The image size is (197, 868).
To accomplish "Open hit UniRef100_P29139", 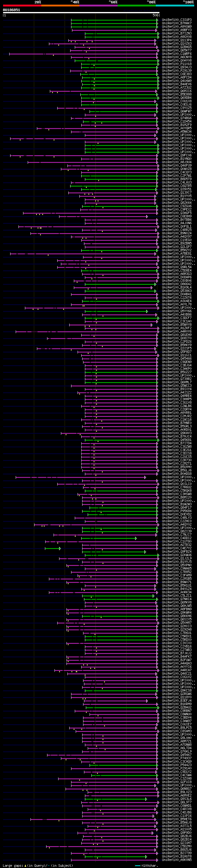I will point(176,71).
